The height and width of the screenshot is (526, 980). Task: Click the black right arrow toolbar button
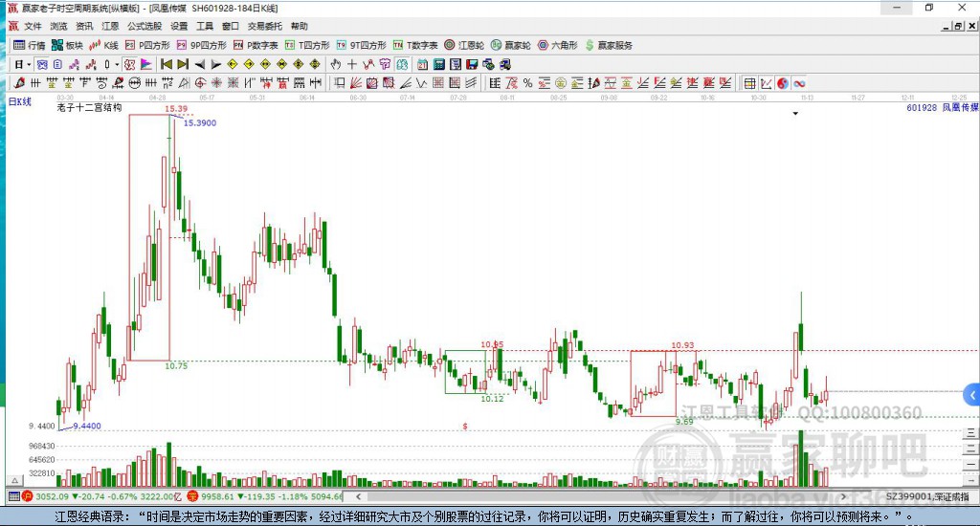click(x=216, y=64)
